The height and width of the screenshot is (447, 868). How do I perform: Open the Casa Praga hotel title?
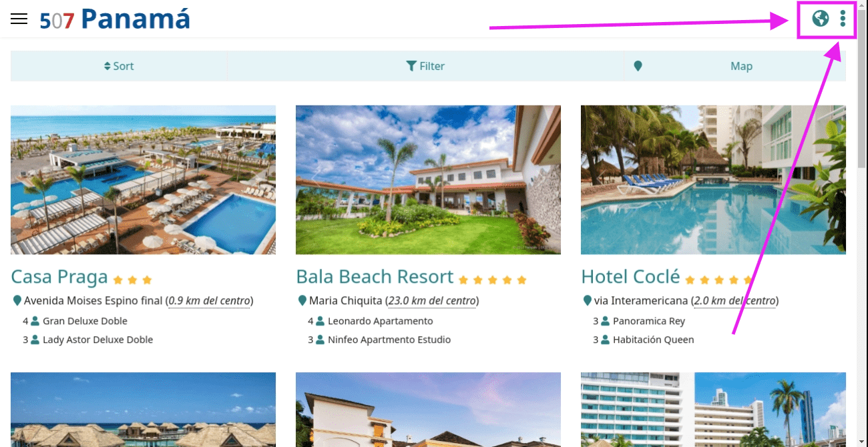[59, 276]
